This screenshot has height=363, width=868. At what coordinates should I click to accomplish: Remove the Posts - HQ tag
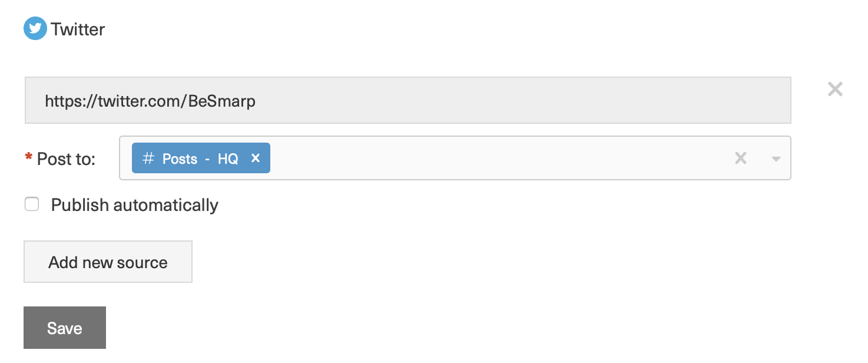point(256,158)
